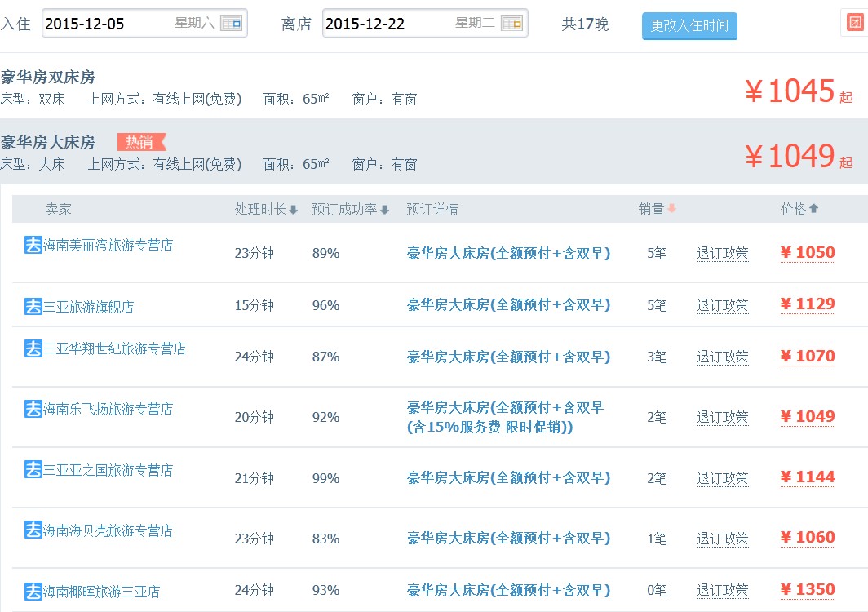Open 三亚华翔世纪旅游专营店 seller link
Viewport: 868px width, 612px height.
click(x=114, y=348)
